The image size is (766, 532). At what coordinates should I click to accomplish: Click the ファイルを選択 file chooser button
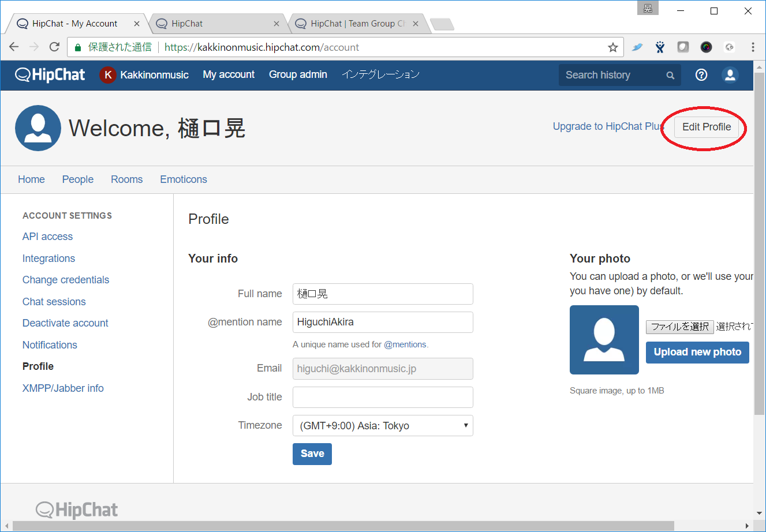(x=680, y=327)
